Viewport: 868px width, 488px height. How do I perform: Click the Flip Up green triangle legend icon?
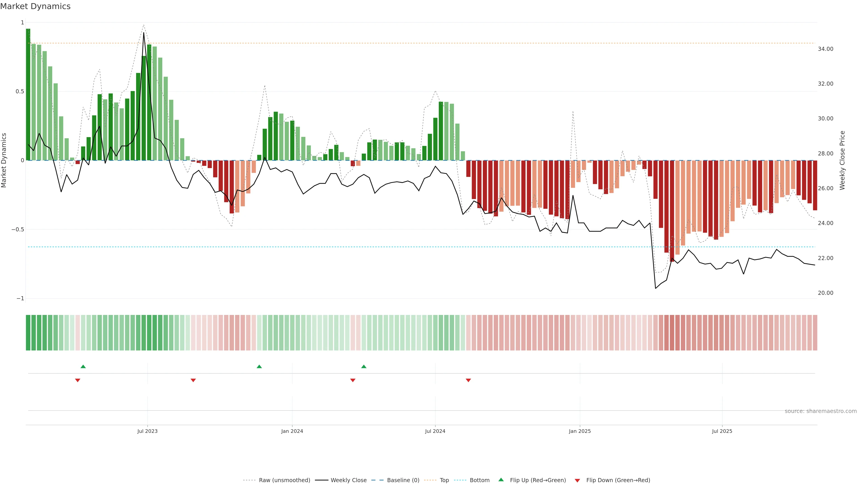[x=501, y=480]
